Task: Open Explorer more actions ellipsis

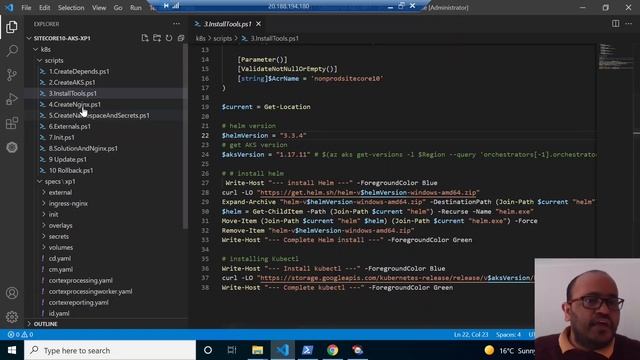Action: (176, 24)
